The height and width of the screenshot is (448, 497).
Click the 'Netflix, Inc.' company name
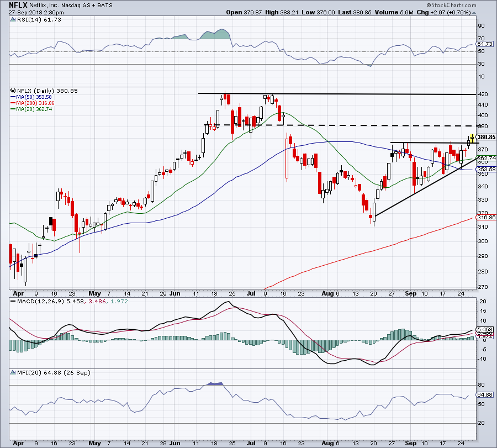tap(44, 6)
